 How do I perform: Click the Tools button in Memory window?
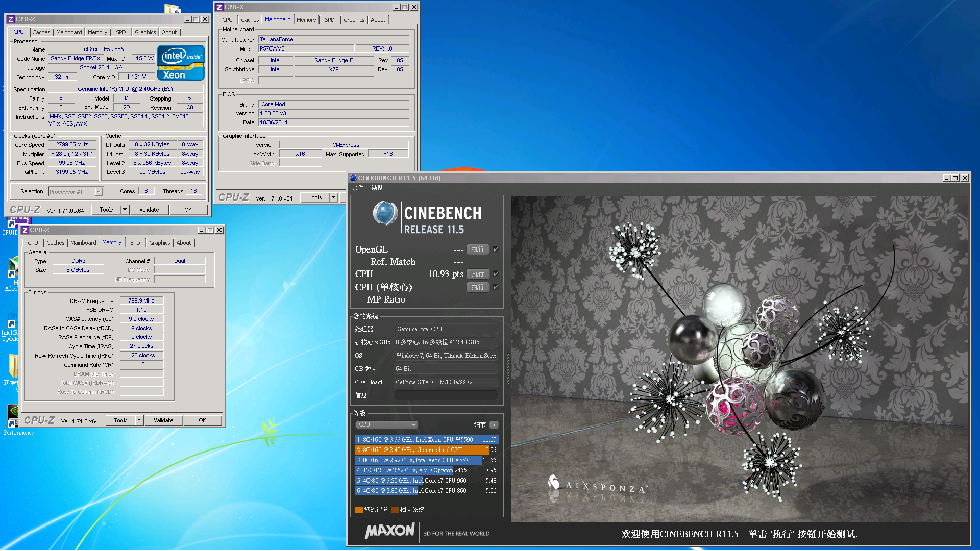pyautogui.click(x=120, y=420)
